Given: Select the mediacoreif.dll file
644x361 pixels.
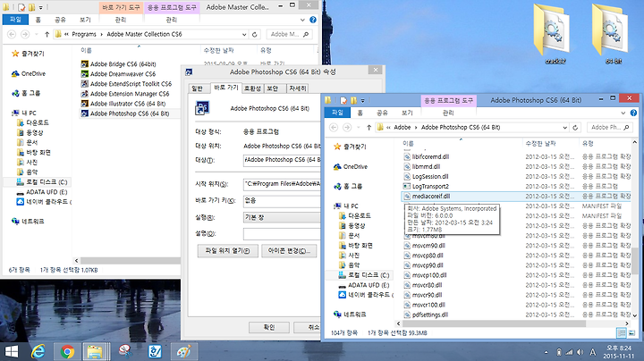Looking at the screenshot, I should coord(516,196).
